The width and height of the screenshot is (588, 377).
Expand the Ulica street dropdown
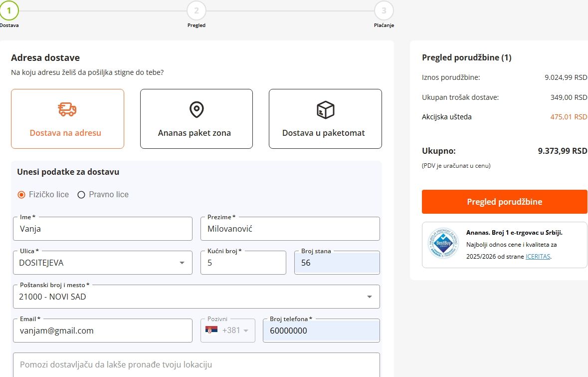pos(182,263)
